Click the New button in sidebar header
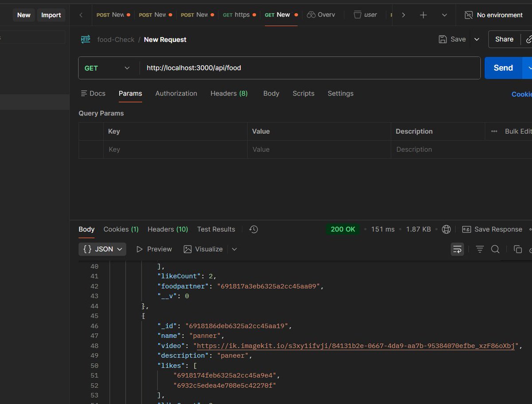The height and width of the screenshot is (404, 532). tap(24, 15)
